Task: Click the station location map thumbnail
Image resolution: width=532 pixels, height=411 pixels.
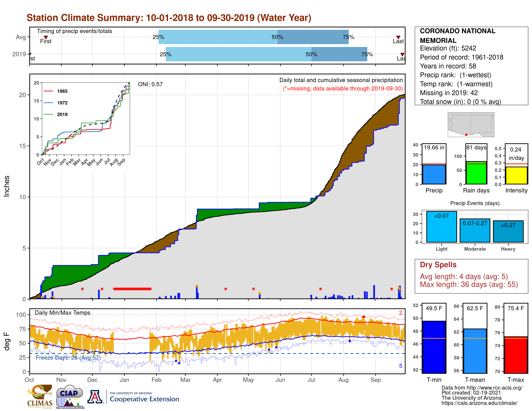Action: pyautogui.click(x=471, y=124)
